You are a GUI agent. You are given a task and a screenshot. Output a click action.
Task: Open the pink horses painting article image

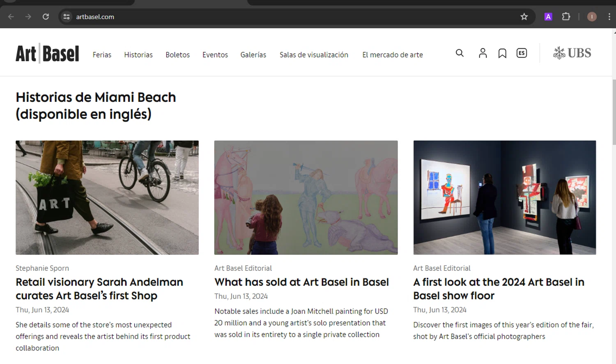tap(306, 197)
